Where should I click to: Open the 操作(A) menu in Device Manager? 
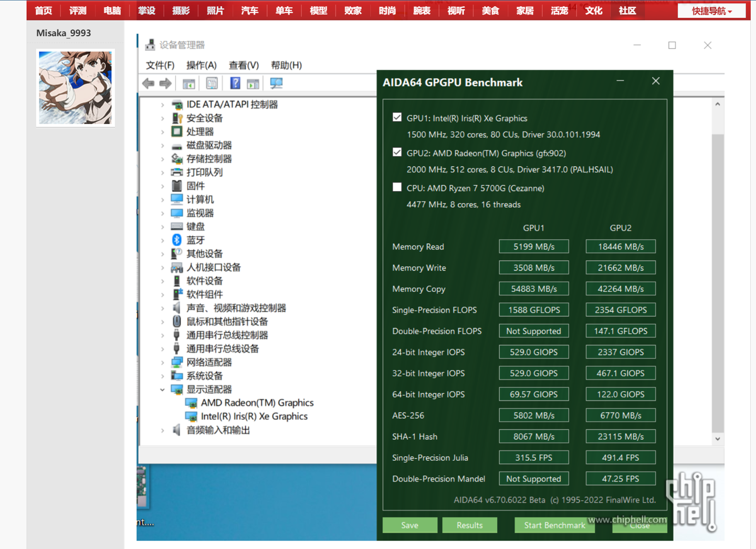(x=201, y=65)
